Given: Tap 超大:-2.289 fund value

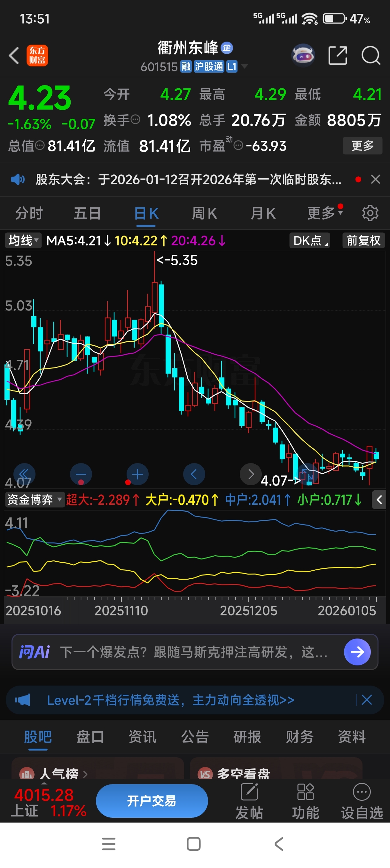Looking at the screenshot, I should coord(103,500).
